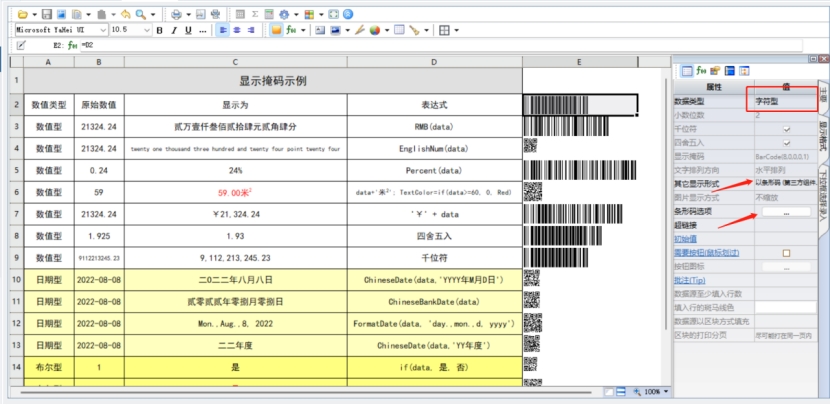830x405 pixels.
Task: Click the 需要按钮(鼠标划过) link
Action: [x=707, y=253]
